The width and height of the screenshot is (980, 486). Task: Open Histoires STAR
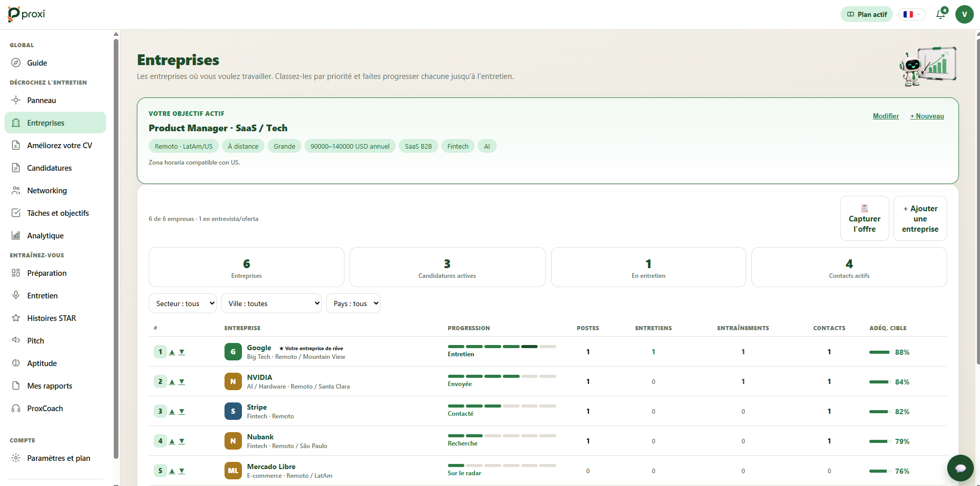point(55,318)
